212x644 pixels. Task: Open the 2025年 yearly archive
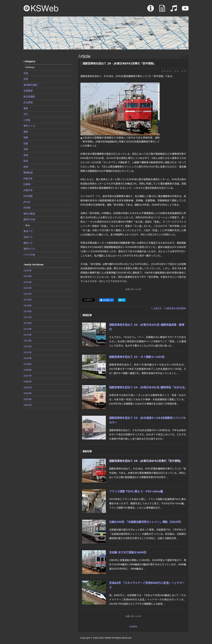pos(28,270)
